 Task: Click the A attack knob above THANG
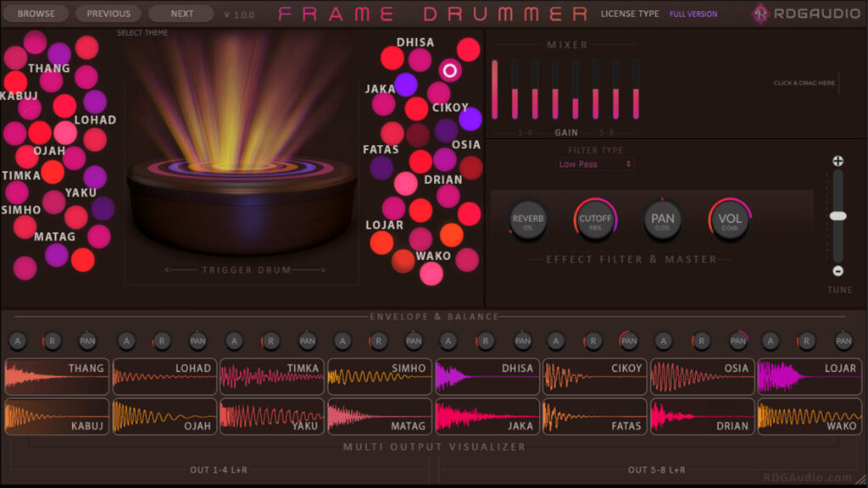18,341
